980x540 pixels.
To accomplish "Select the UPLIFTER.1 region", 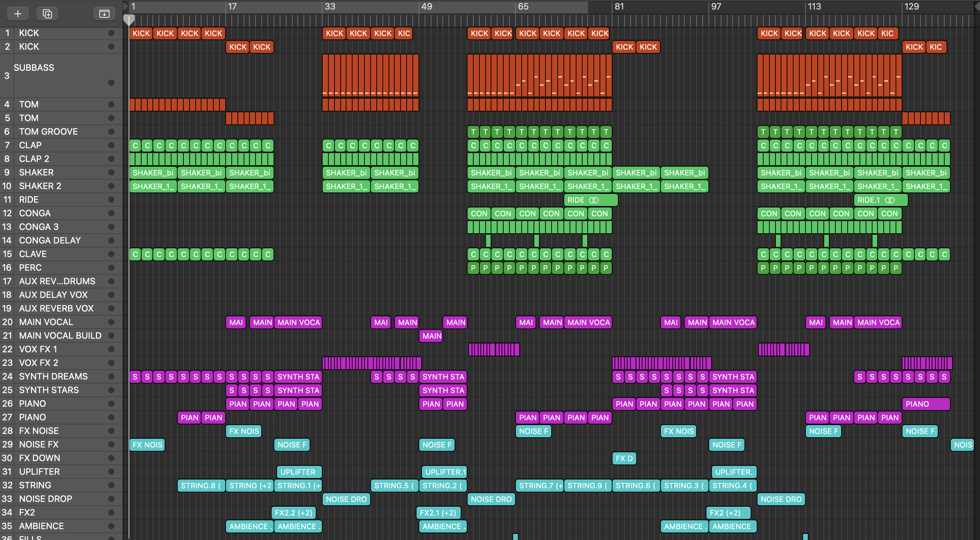I will 444,472.
